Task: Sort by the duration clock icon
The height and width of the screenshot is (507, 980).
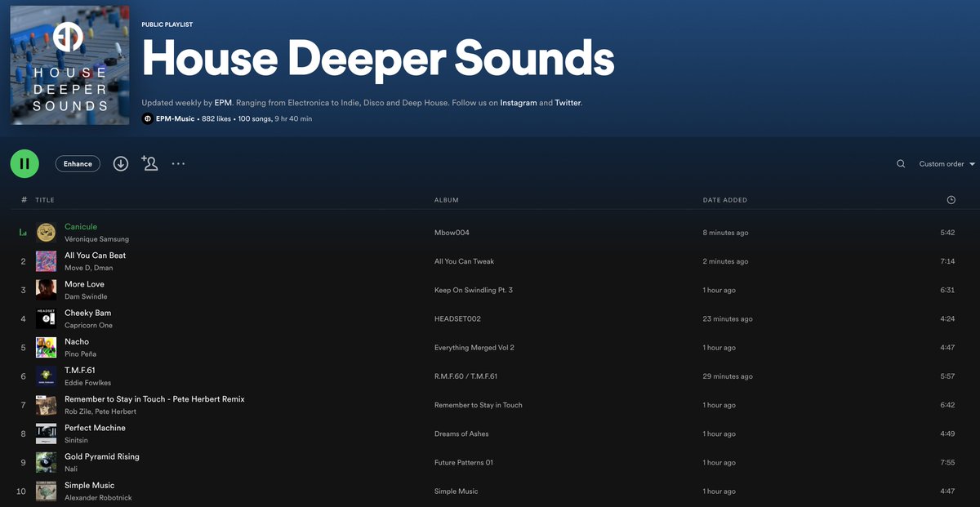Action: pyautogui.click(x=951, y=200)
